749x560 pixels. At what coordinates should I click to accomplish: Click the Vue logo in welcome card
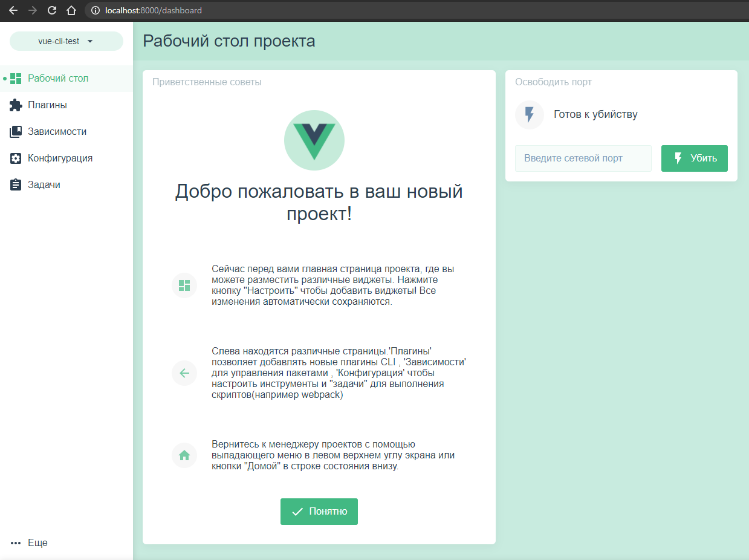[314, 140]
